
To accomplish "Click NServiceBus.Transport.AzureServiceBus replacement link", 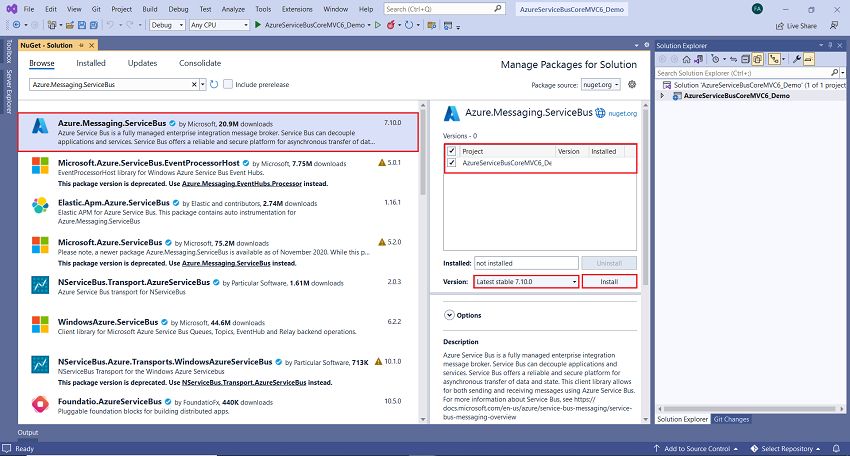I will pos(244,382).
